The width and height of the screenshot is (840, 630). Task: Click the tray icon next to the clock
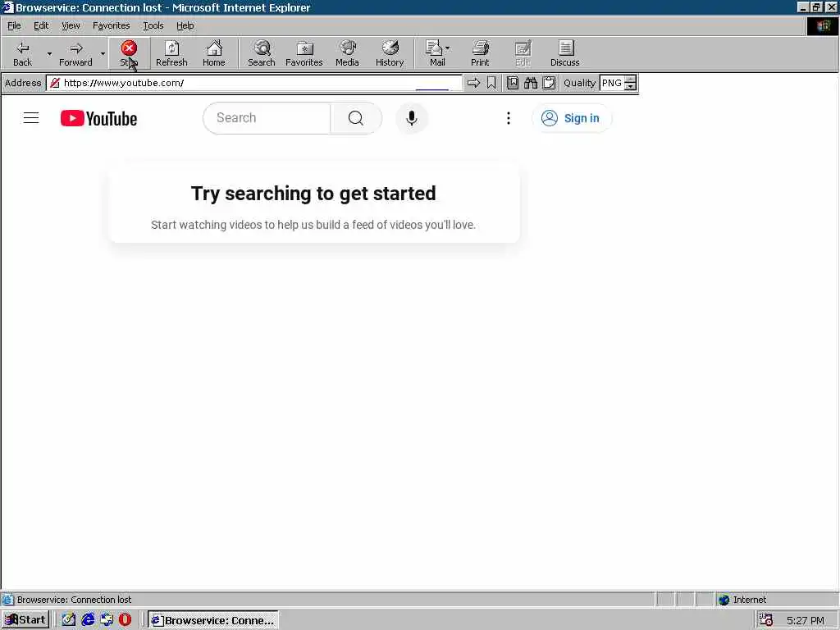point(766,620)
